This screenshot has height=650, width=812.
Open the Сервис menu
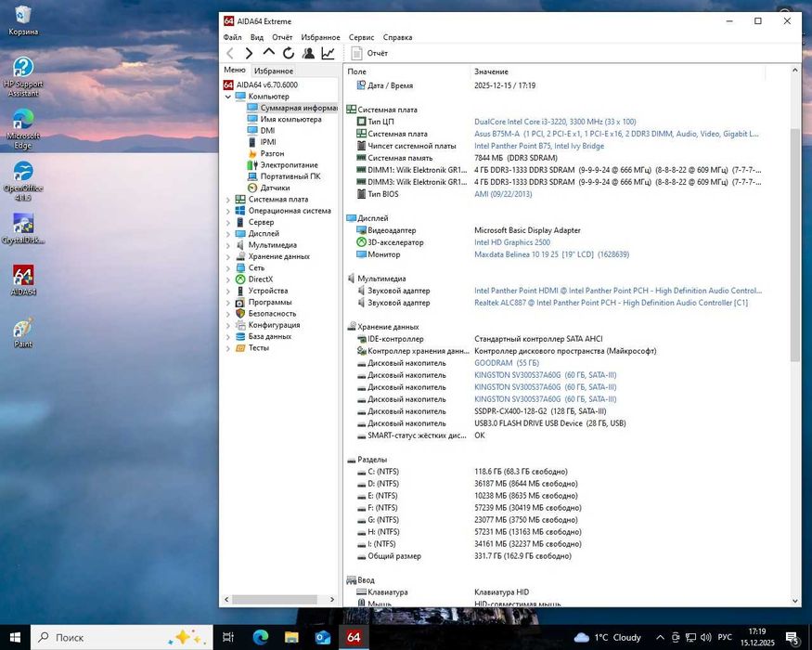tap(362, 37)
